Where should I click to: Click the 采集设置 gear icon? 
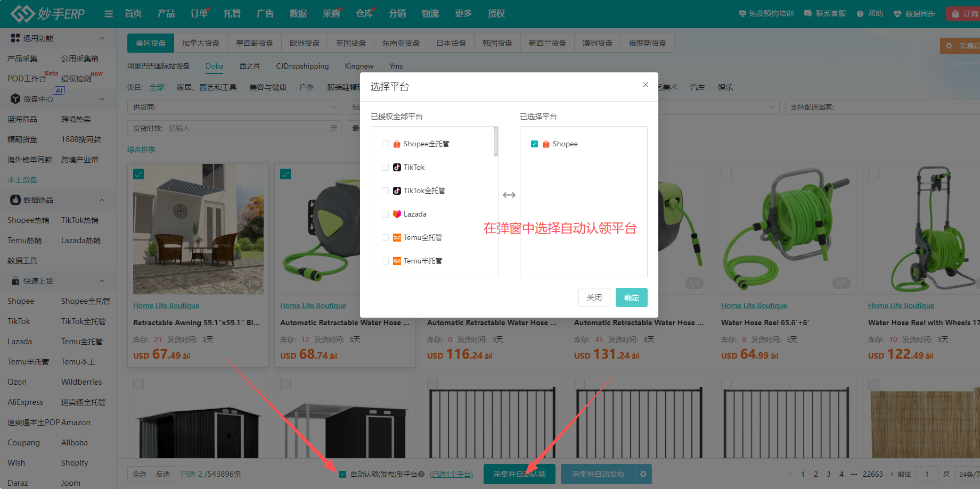coord(949,46)
